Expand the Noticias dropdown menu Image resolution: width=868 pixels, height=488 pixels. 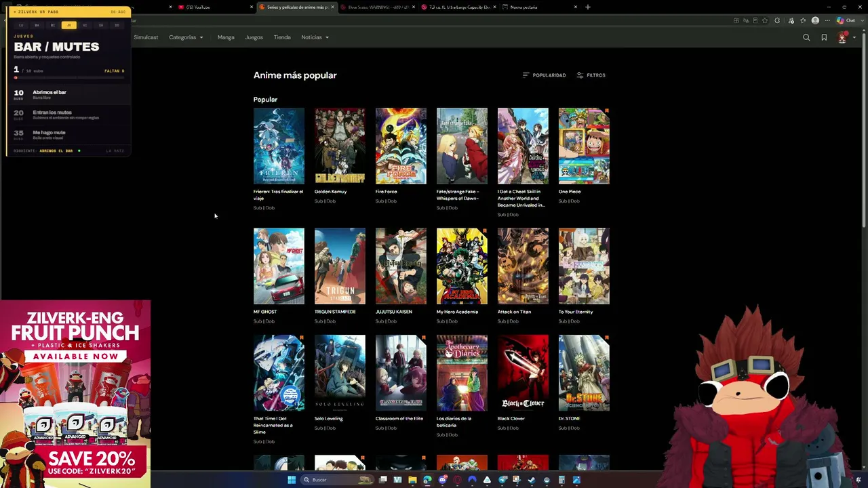315,37
